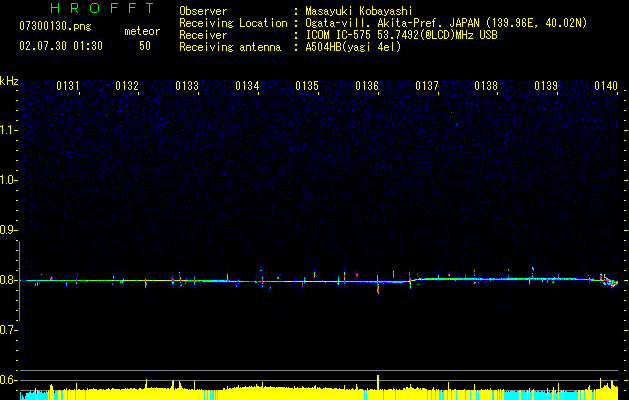Click the 0138 time marker
The height and width of the screenshot is (400, 629).
(x=486, y=86)
